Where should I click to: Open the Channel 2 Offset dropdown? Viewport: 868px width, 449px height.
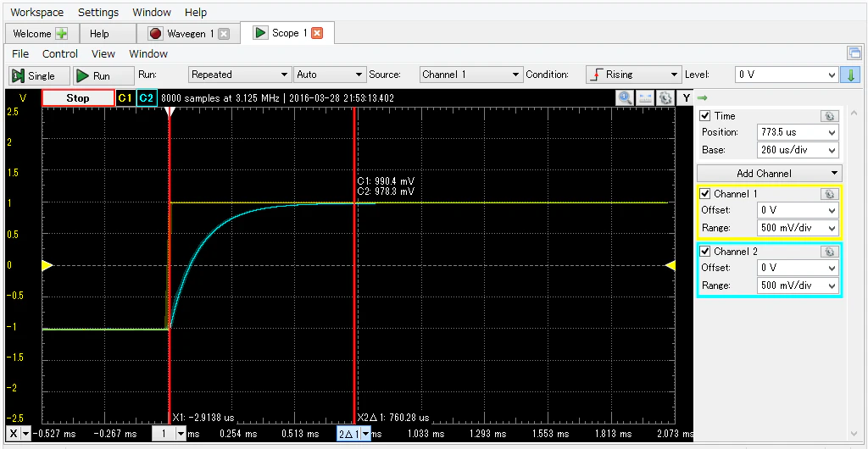[x=797, y=268]
